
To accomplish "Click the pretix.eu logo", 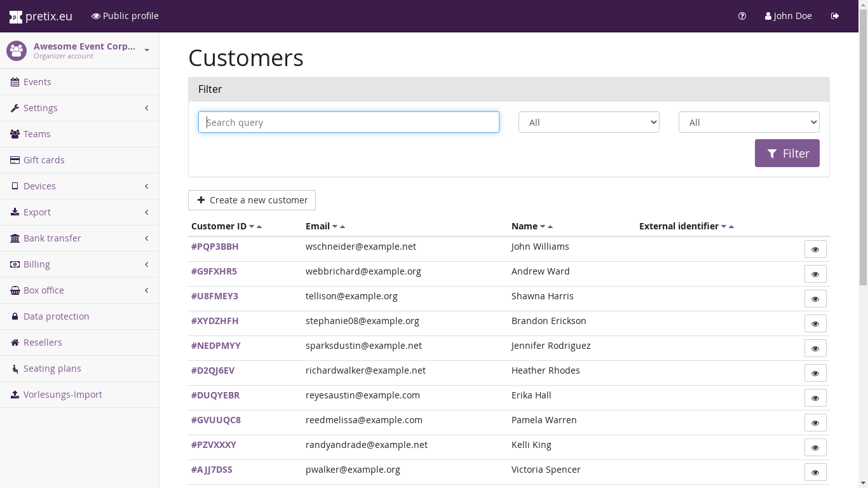I will [41, 17].
